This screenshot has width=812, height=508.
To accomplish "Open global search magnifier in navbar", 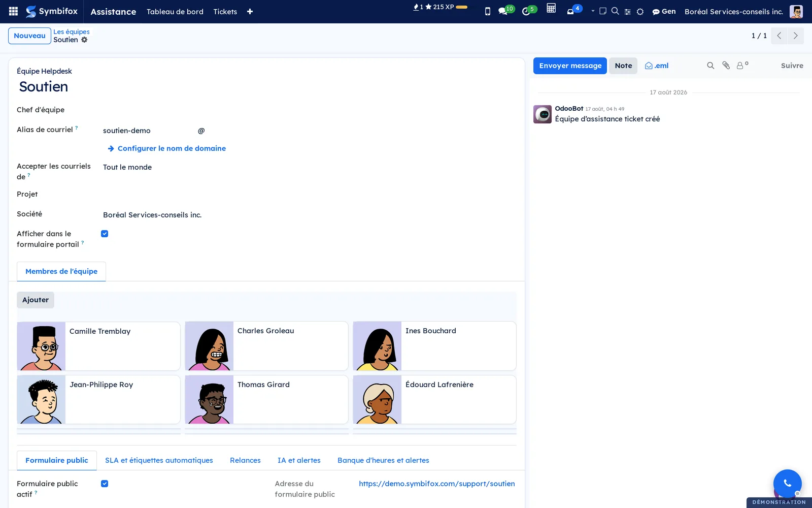I will point(615,11).
